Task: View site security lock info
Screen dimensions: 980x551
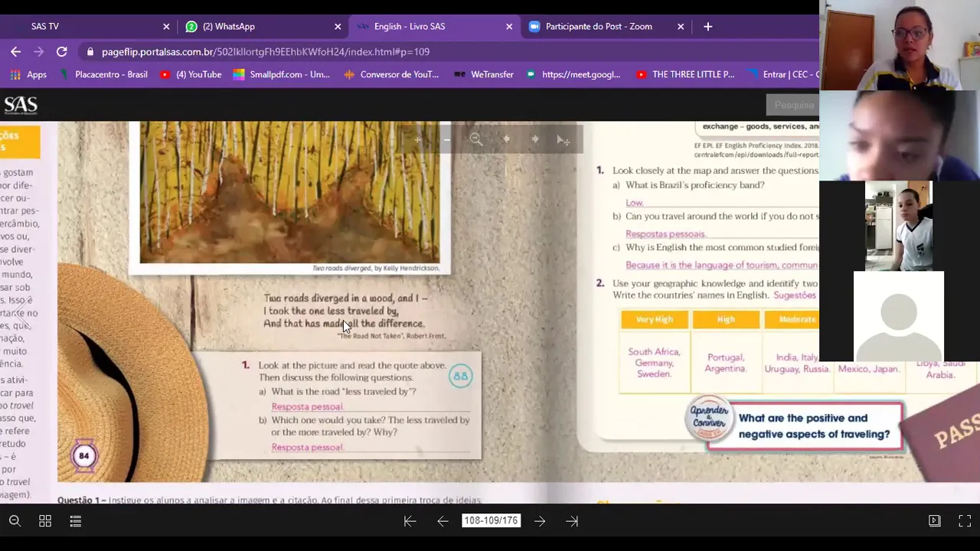Action: point(90,51)
